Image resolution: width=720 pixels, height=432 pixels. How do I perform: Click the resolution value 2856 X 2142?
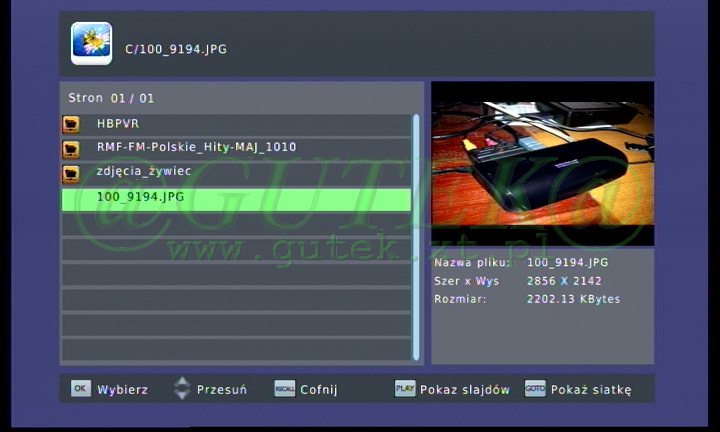(564, 281)
